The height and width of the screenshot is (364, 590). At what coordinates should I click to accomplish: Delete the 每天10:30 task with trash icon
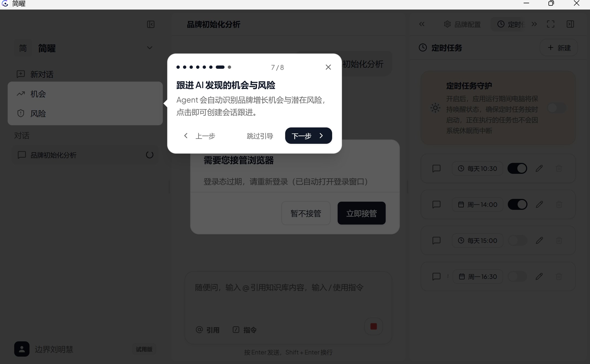pos(559,168)
